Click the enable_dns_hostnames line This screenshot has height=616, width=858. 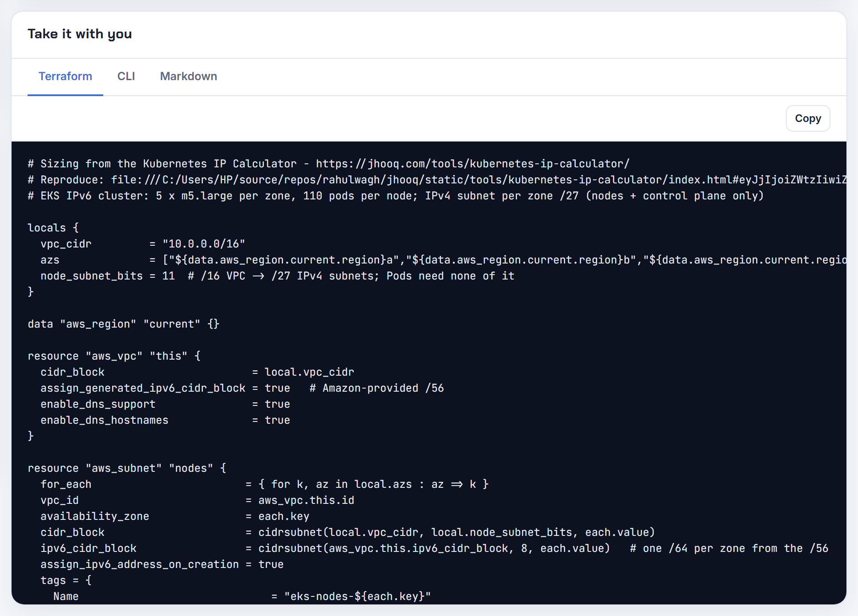point(165,420)
